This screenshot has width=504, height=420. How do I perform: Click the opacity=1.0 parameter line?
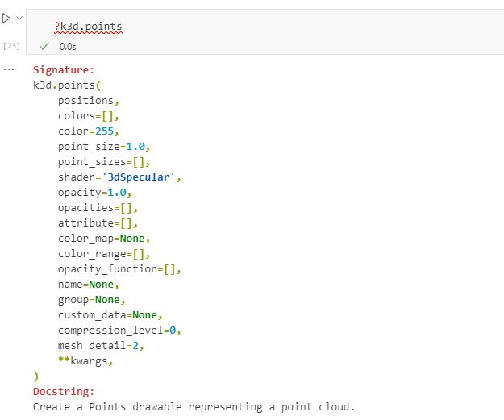(94, 193)
